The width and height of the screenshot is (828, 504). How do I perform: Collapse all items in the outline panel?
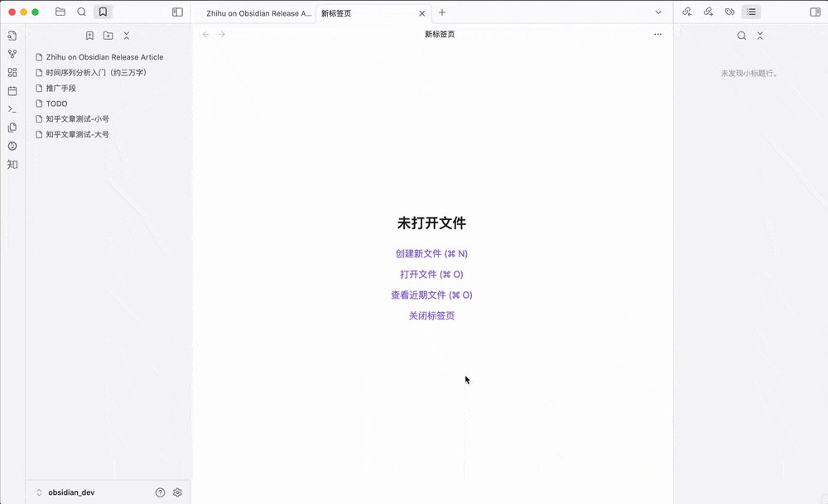pyautogui.click(x=760, y=36)
